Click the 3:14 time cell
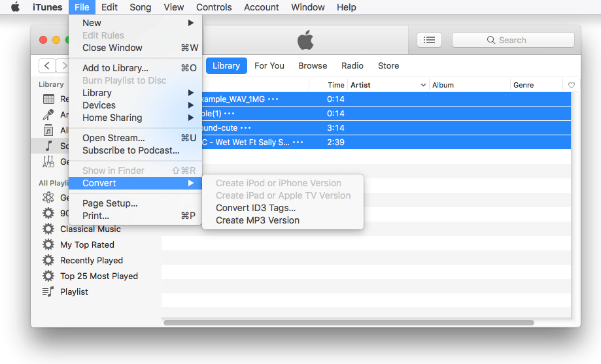The image size is (601, 364). pos(335,127)
